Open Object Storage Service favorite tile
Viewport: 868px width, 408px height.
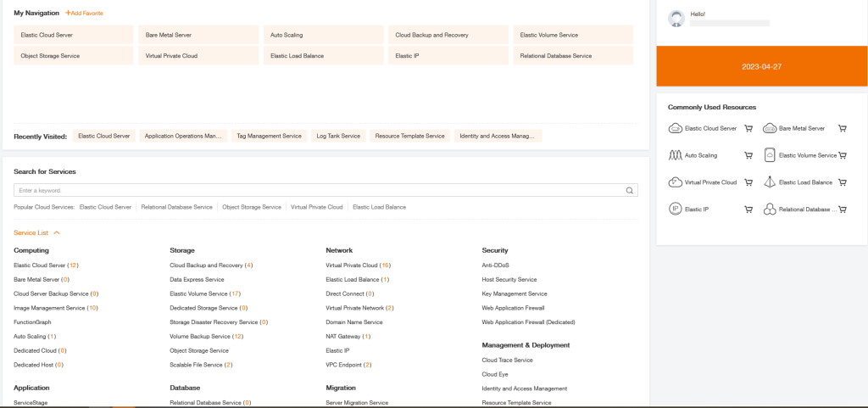coord(74,56)
